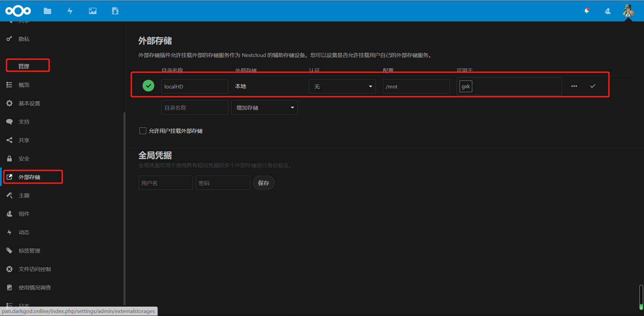The width and height of the screenshot is (644, 316).
Task: Click the 本地 storage type text
Action: (240, 86)
